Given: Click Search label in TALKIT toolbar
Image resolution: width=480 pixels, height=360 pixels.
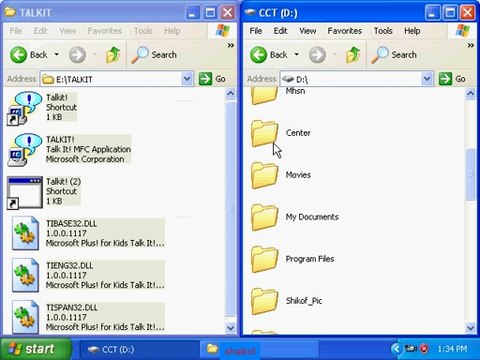Looking at the screenshot, I should tap(164, 55).
